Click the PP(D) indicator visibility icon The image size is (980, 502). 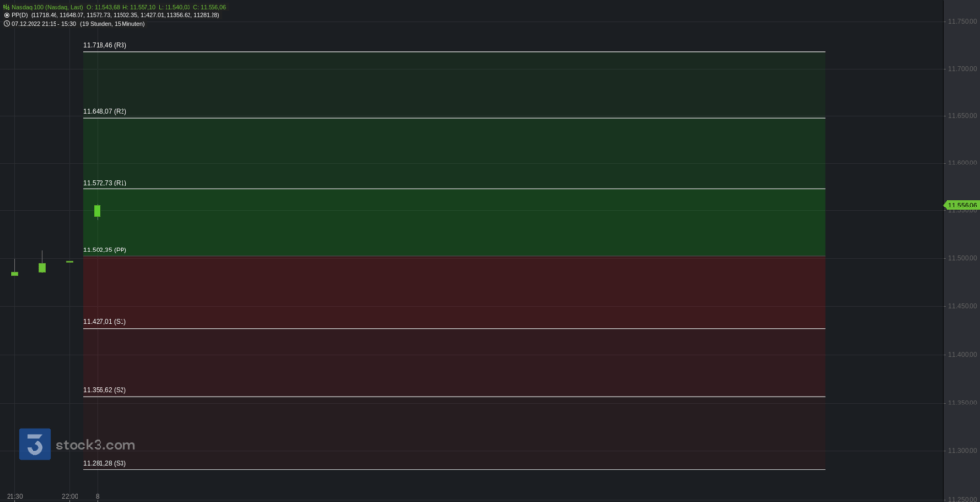(7, 15)
